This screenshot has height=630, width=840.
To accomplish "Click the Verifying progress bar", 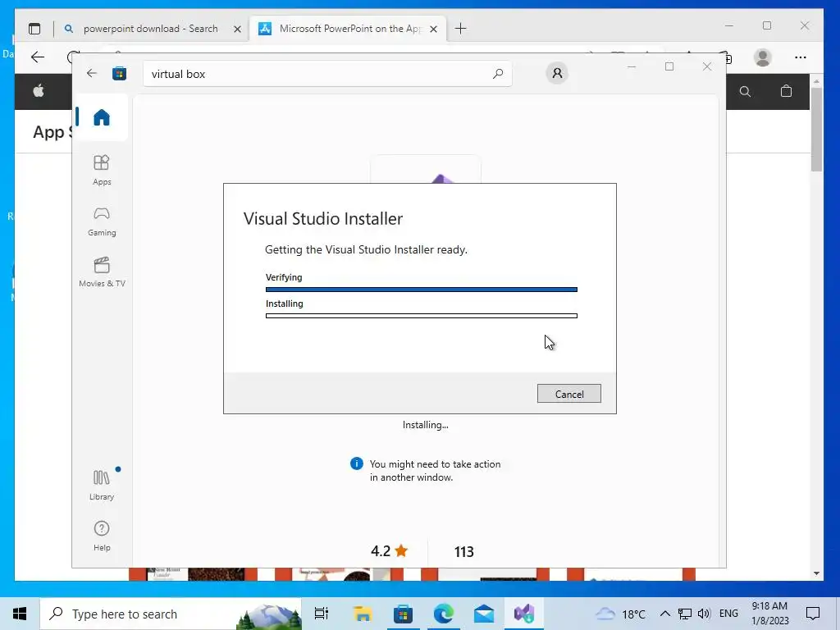I will coord(422,290).
